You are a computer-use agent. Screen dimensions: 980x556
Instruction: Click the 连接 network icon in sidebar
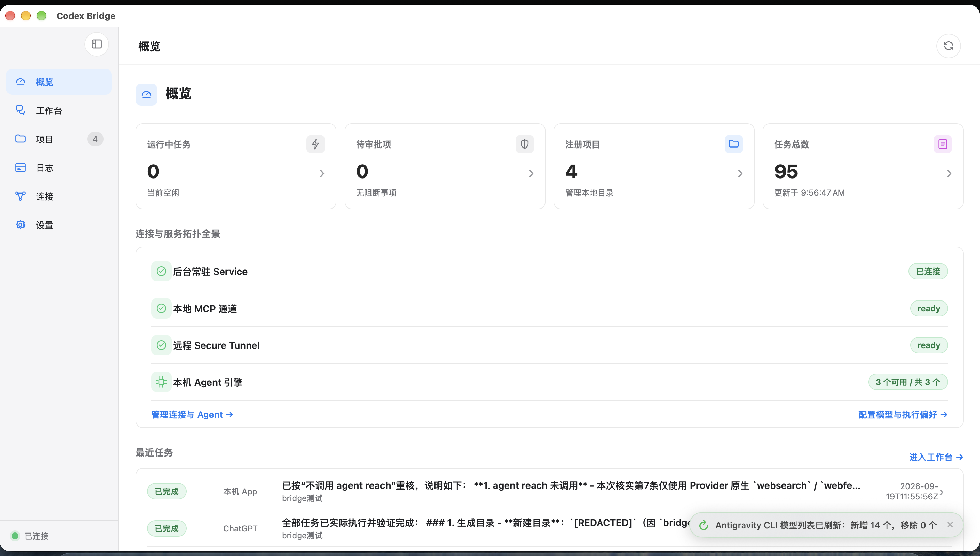(x=20, y=196)
